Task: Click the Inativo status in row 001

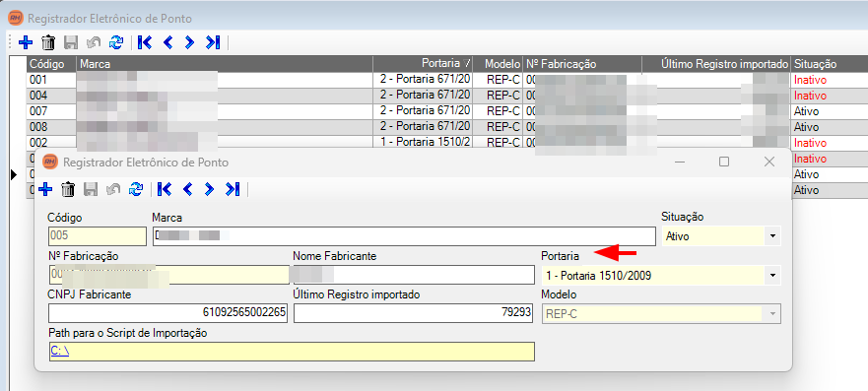Action: tap(810, 80)
